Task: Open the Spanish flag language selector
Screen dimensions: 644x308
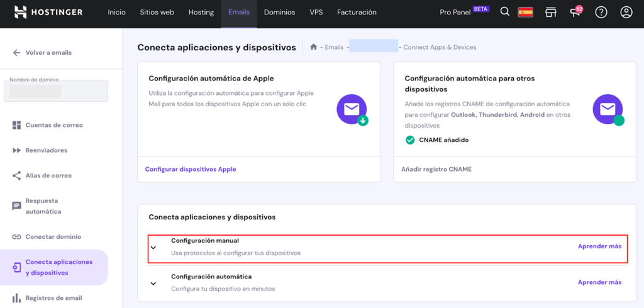Action: [x=526, y=12]
